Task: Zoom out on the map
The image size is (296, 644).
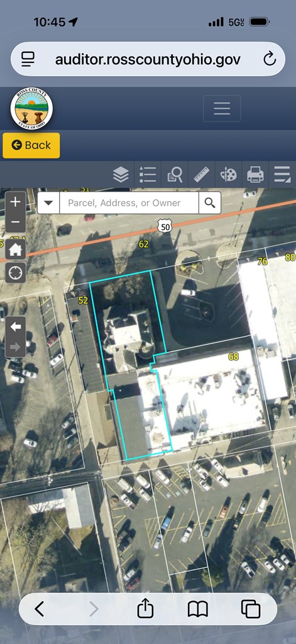Action: coord(16,222)
